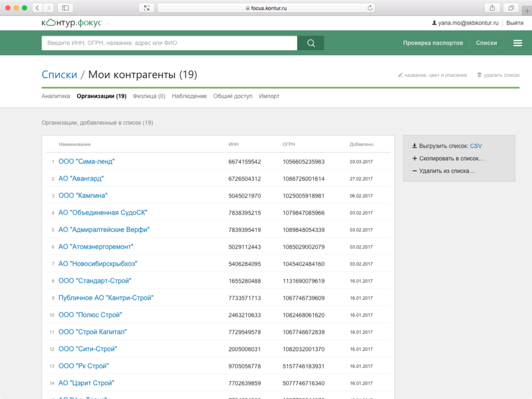The width and height of the screenshot is (532, 399).
Task: Reload the page with refresh icon
Action: coord(370,8)
